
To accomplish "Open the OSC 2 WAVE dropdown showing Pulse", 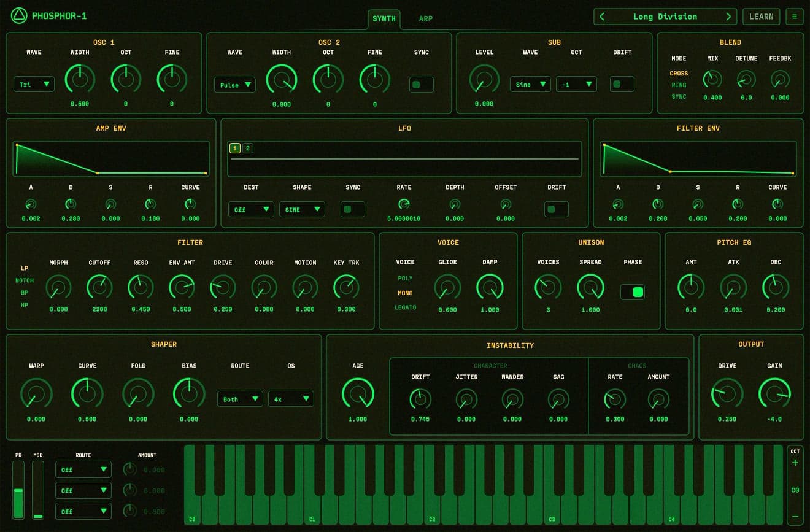I will tap(235, 85).
